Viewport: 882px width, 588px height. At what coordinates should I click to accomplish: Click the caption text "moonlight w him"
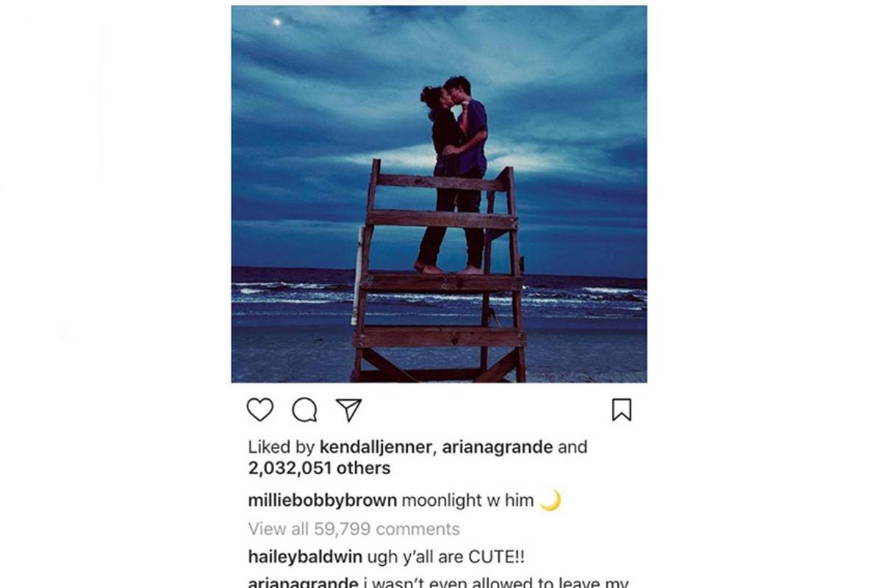(467, 501)
